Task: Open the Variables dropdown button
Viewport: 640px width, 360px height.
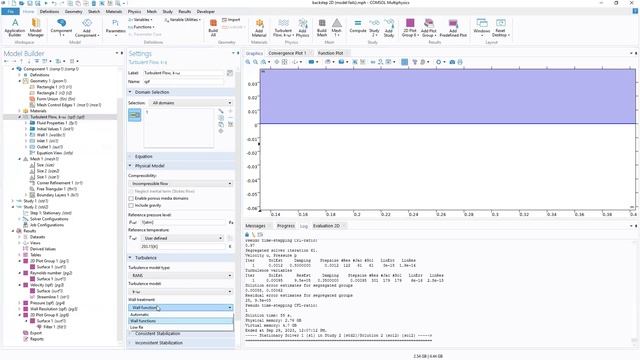Action: (140, 20)
